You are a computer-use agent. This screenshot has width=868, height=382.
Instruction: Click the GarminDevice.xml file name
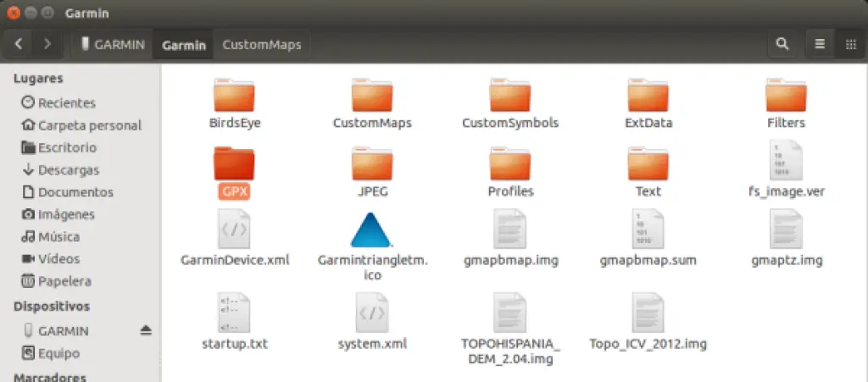[235, 260]
